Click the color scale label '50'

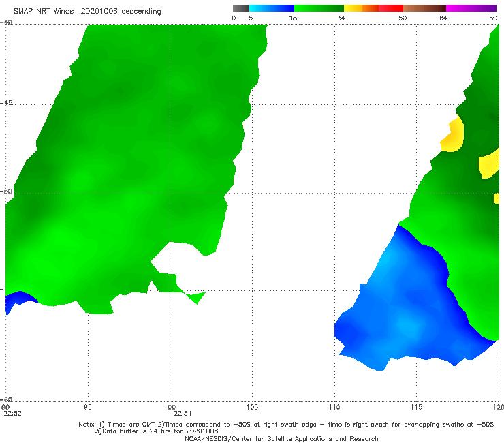pyautogui.click(x=403, y=18)
